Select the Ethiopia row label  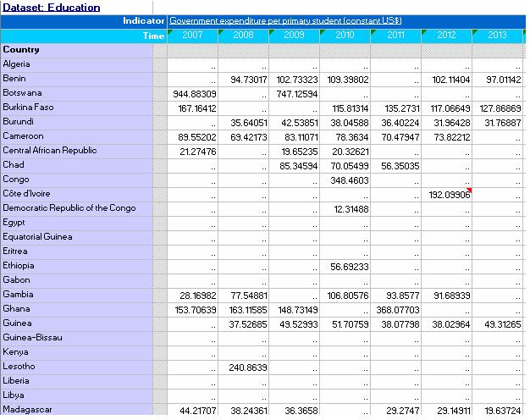point(19,265)
